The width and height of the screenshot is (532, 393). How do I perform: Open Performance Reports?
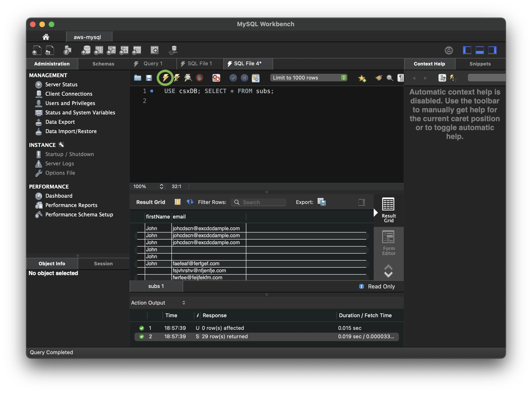(71, 205)
